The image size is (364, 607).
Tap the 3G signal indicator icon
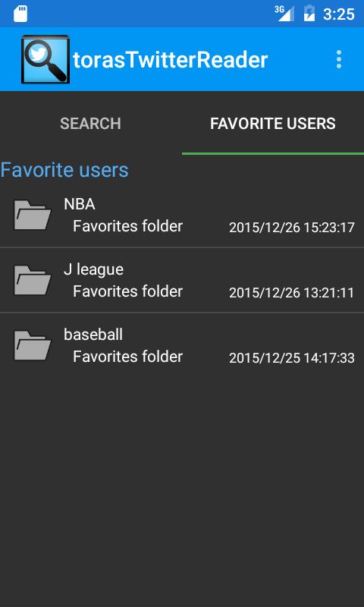[x=284, y=14]
